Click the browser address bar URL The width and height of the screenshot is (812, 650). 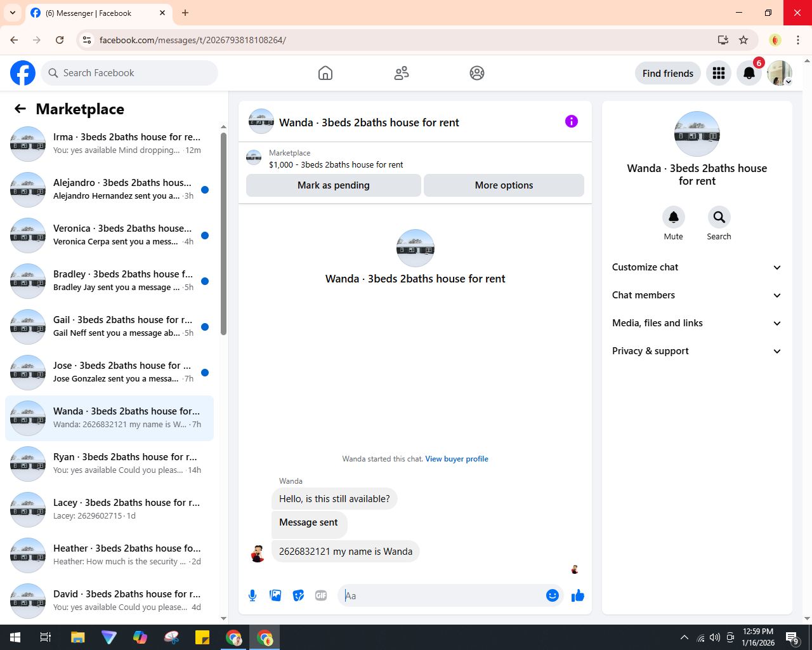pyautogui.click(x=193, y=40)
